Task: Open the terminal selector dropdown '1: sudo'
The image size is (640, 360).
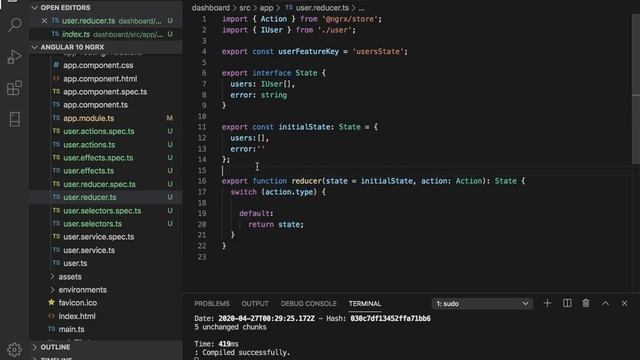Action: [482, 304]
